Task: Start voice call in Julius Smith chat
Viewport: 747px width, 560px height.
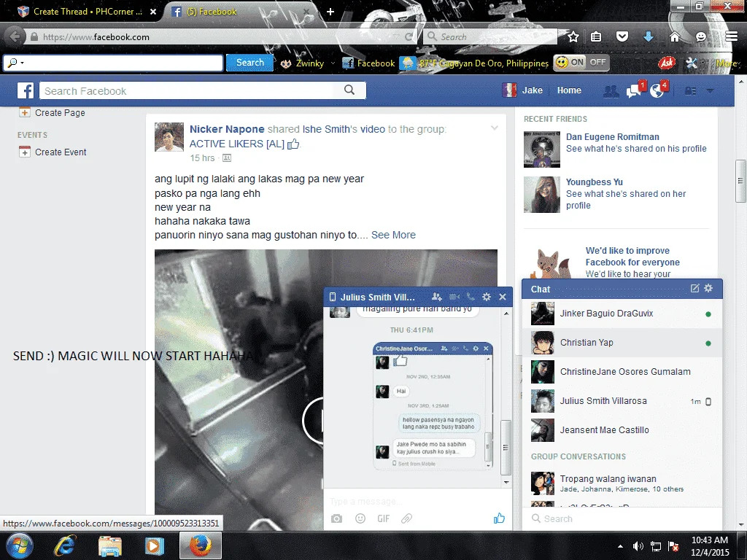Action: coord(471,297)
